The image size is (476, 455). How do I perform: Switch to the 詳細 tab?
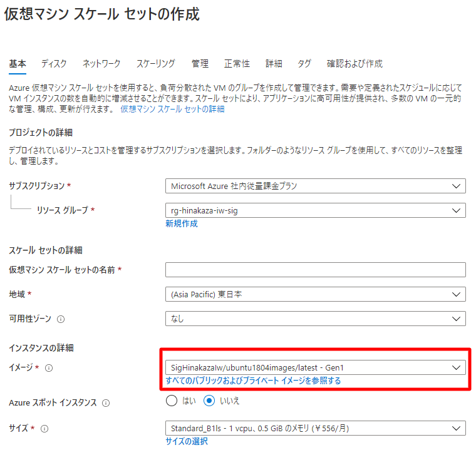click(274, 64)
